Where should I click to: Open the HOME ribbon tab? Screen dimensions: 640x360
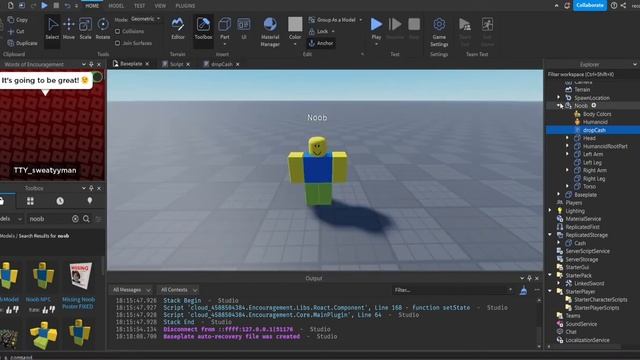pos(92,6)
